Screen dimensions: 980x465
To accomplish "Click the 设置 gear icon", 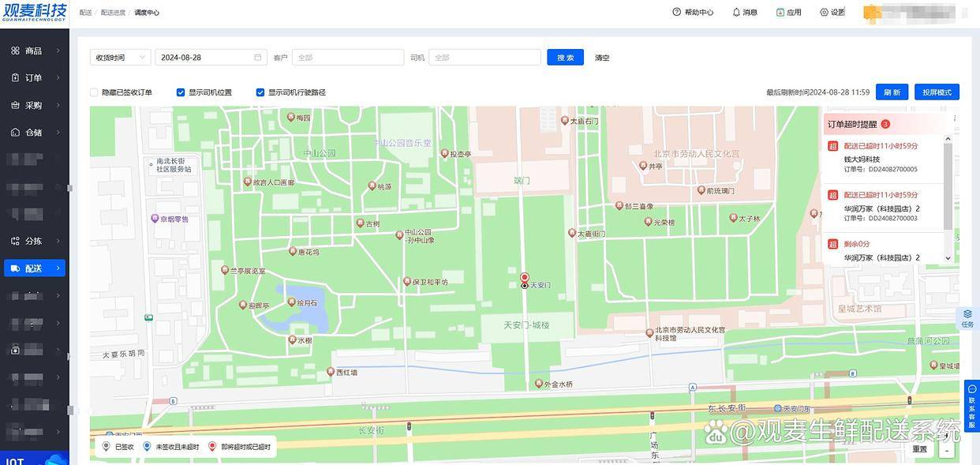I will pyautogui.click(x=824, y=12).
